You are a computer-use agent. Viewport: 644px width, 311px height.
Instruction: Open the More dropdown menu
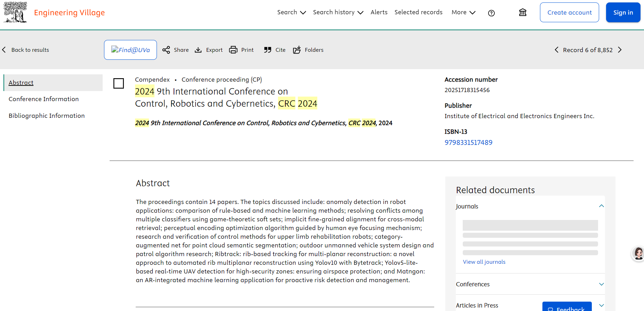pos(463,12)
